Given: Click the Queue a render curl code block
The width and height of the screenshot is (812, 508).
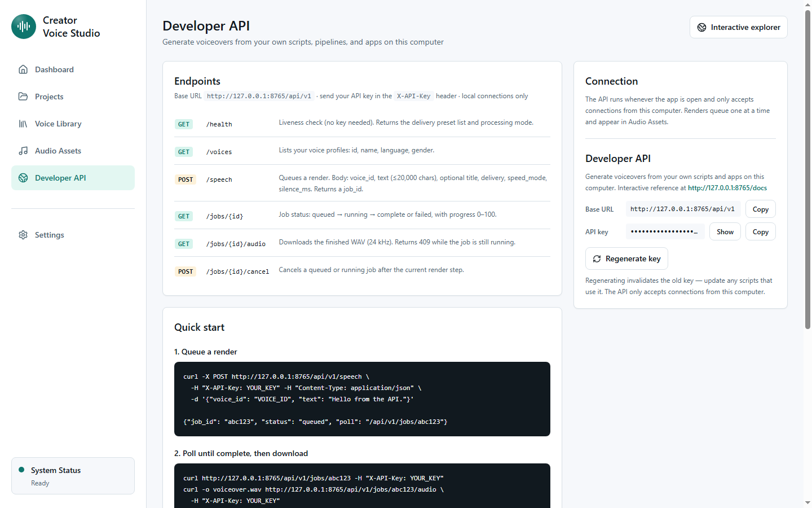Looking at the screenshot, I should click(362, 399).
